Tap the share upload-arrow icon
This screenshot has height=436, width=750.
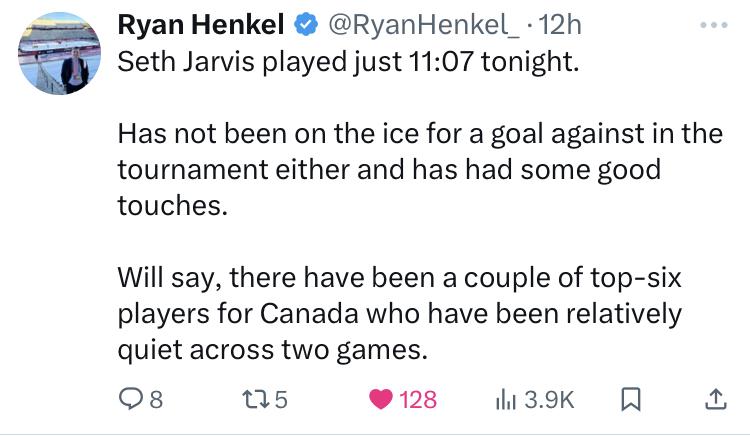click(714, 398)
